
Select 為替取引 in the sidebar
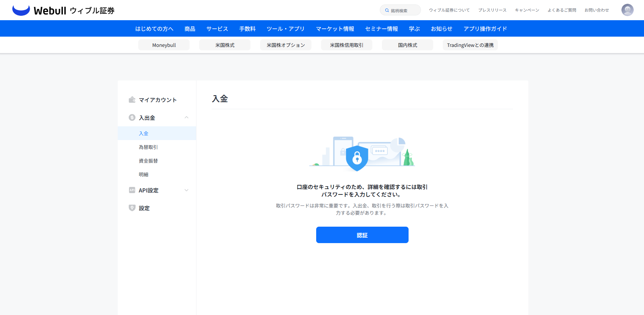(x=148, y=147)
